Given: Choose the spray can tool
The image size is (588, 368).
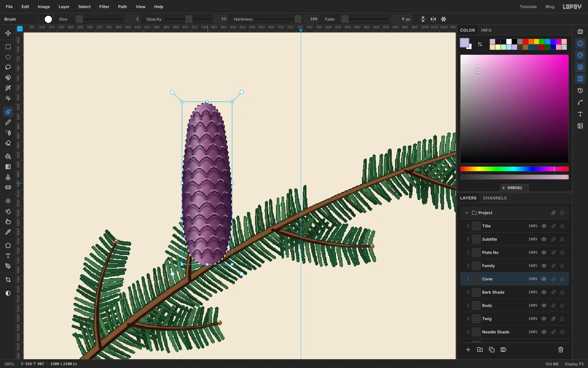Looking at the screenshot, I should (8, 132).
